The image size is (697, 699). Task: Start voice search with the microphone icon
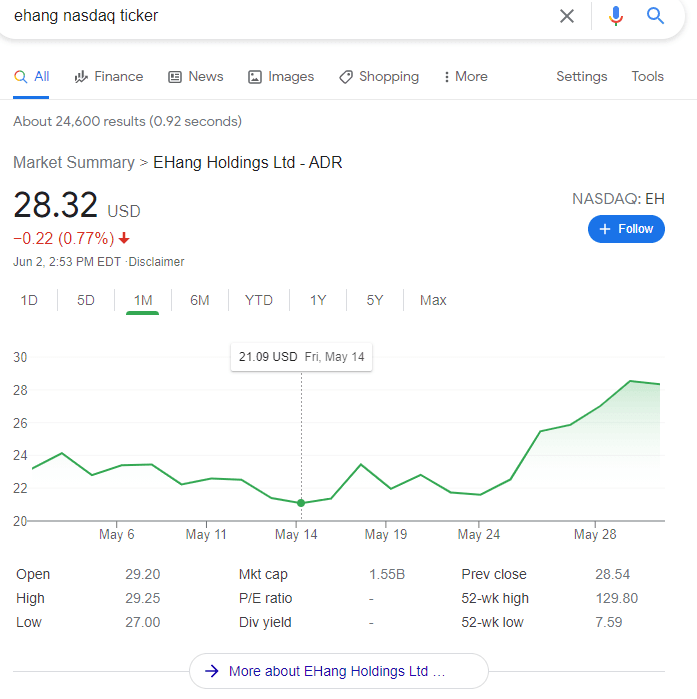(616, 16)
